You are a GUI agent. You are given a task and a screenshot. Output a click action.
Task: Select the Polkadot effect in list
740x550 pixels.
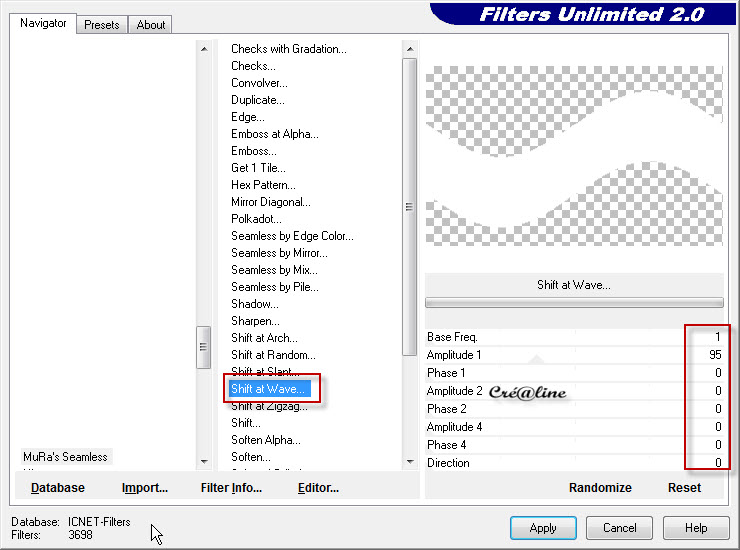coord(256,219)
